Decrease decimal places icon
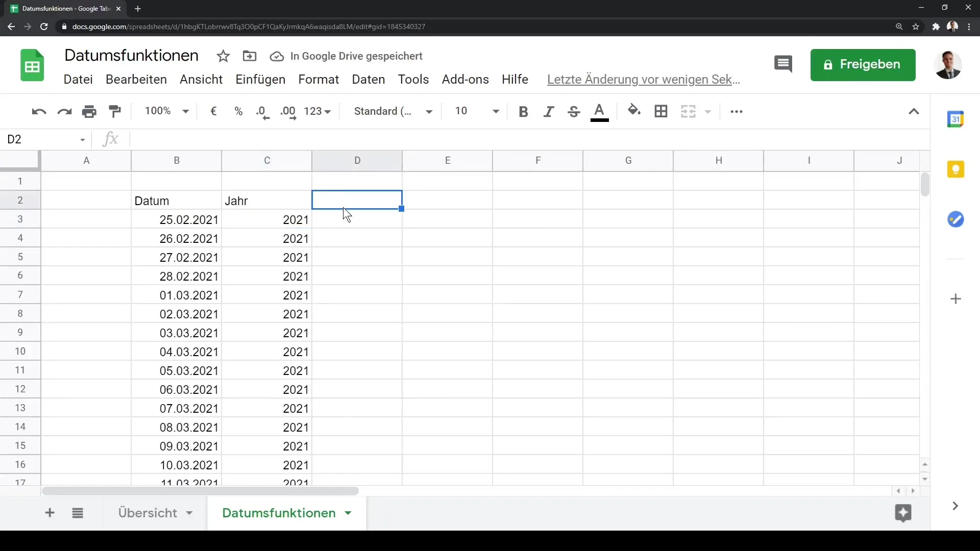980x551 pixels. click(x=263, y=112)
